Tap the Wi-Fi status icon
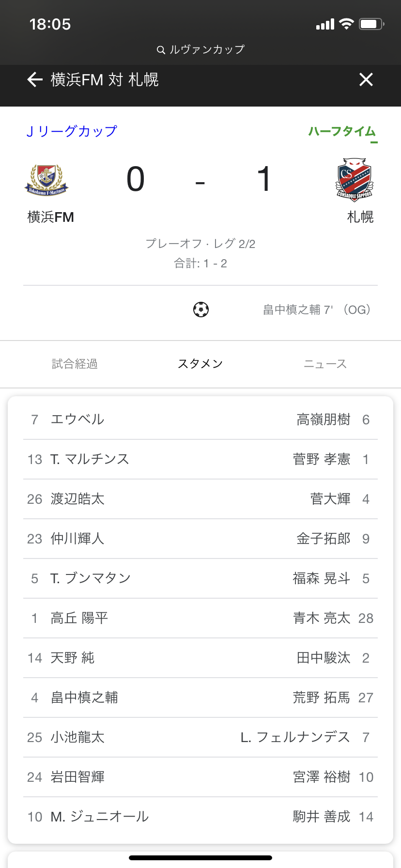 pyautogui.click(x=346, y=24)
